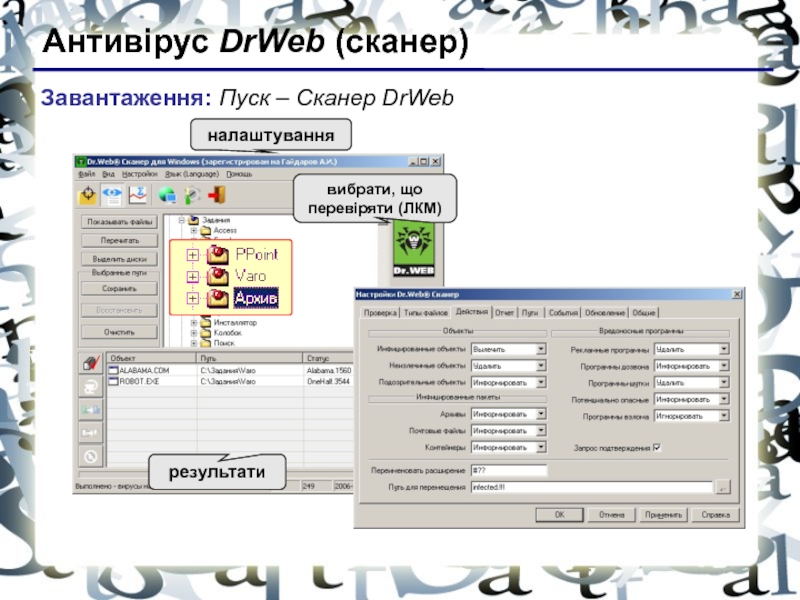Open the Подозрительные объекты dropdown
Screen dimensions: 800x600
[x=541, y=382]
